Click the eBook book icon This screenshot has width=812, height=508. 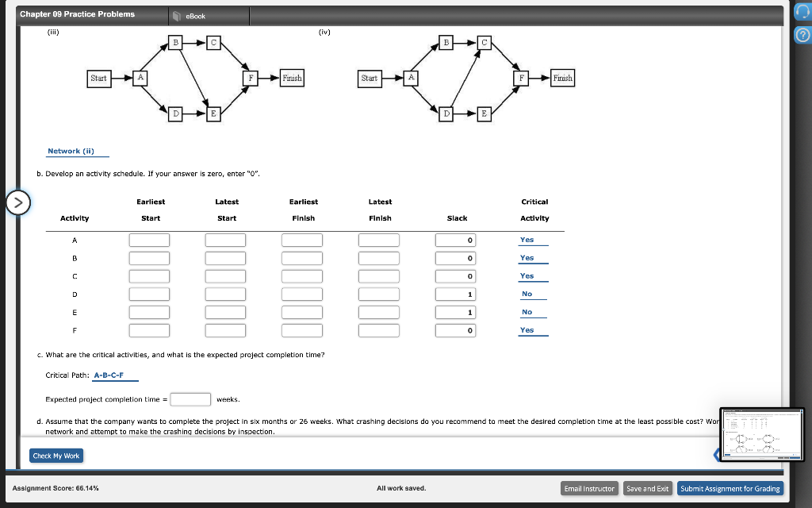coord(176,14)
